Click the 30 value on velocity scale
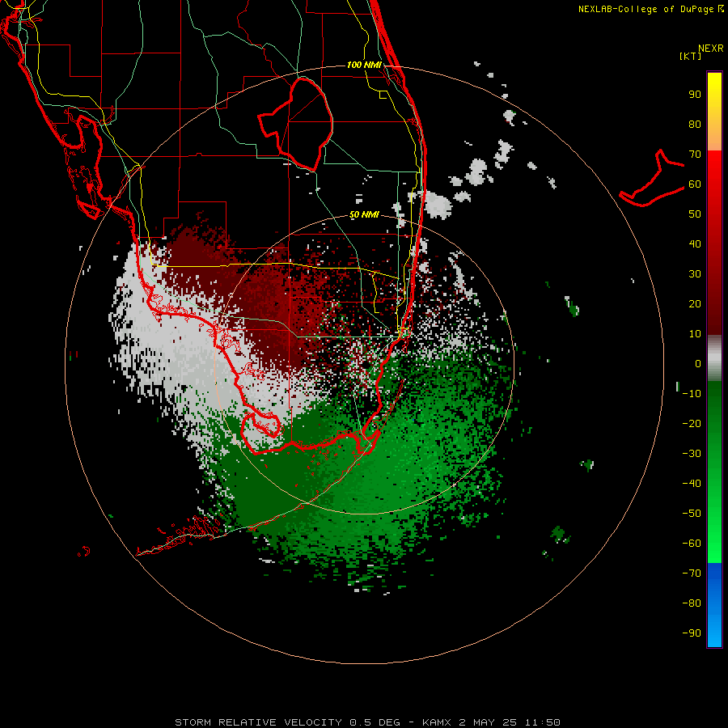 [695, 274]
